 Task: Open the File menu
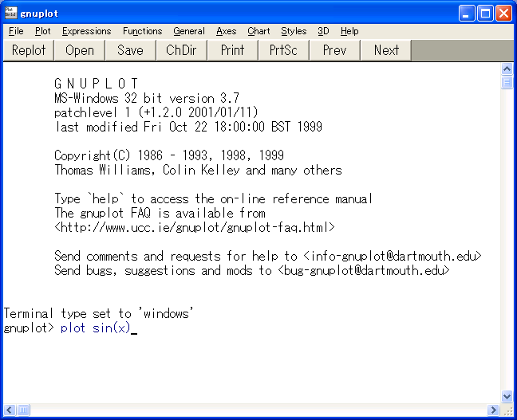tap(16, 31)
